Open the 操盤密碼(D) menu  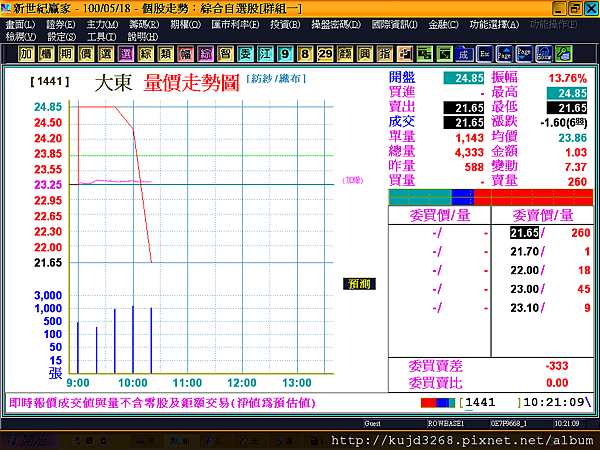point(336,24)
